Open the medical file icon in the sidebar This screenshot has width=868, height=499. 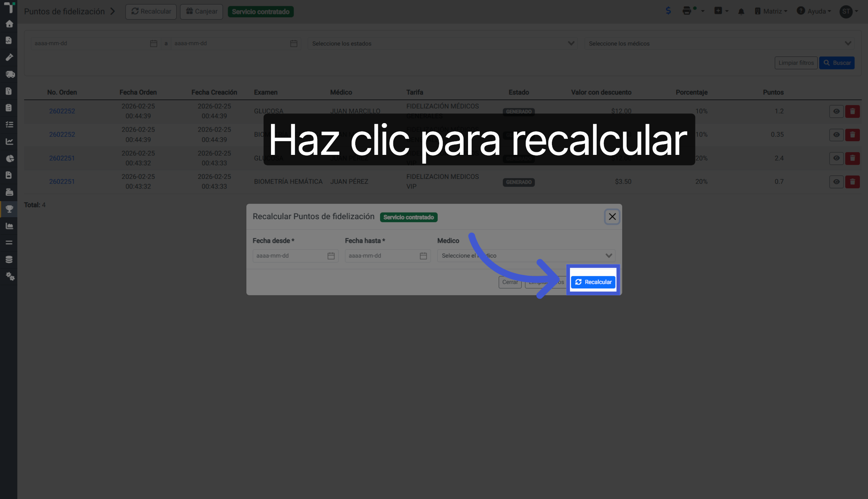[9, 40]
